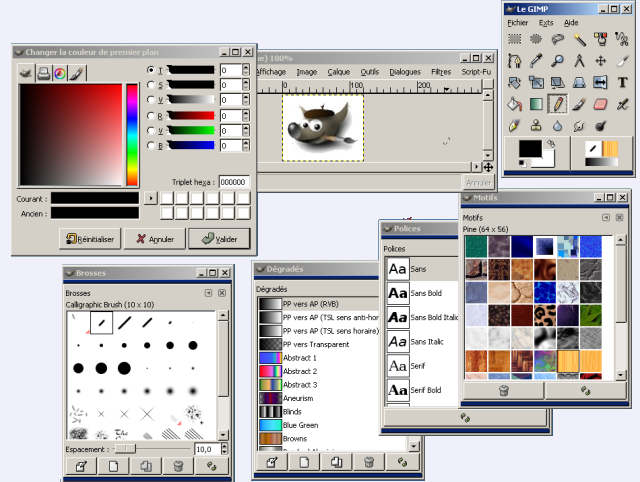Select the Airbrush tool

click(x=622, y=104)
